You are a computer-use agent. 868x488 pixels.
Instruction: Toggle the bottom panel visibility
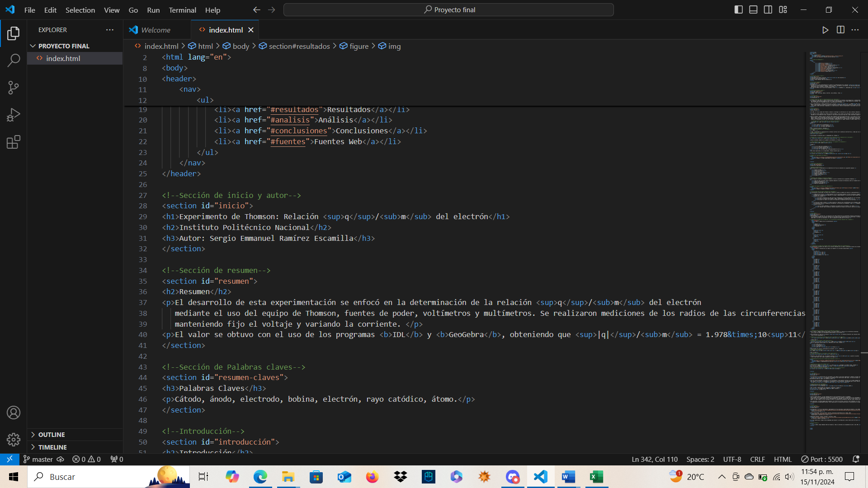[x=753, y=9]
